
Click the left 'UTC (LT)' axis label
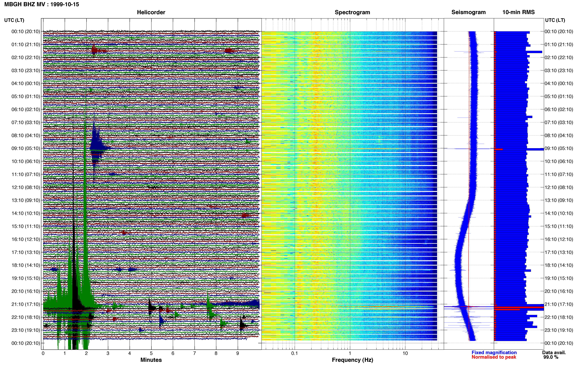[14, 20]
